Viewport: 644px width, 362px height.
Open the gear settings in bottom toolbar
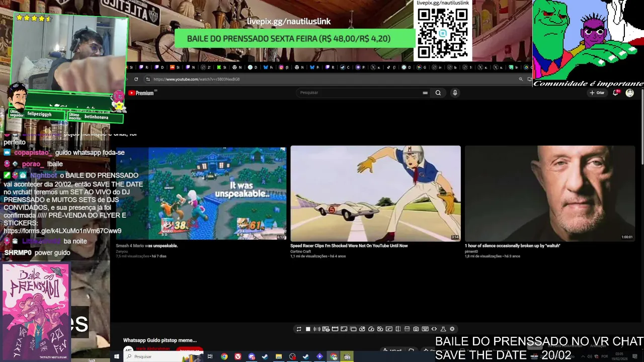452,329
